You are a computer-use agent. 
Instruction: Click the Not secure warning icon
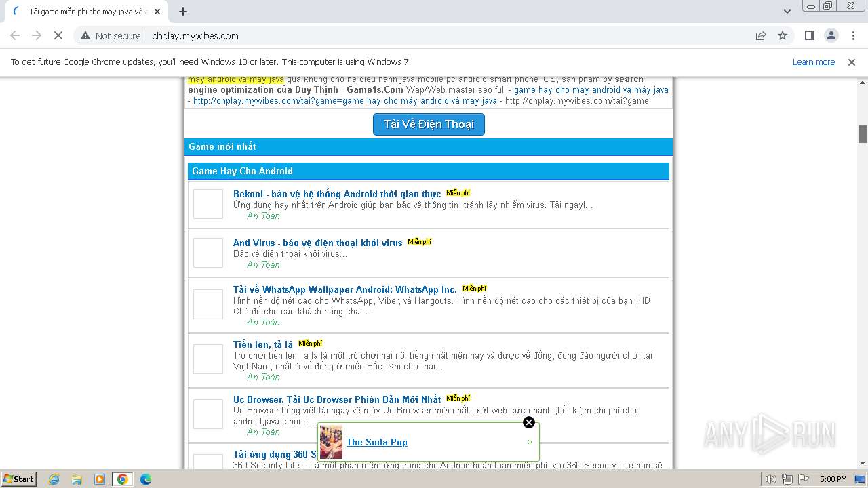point(85,36)
